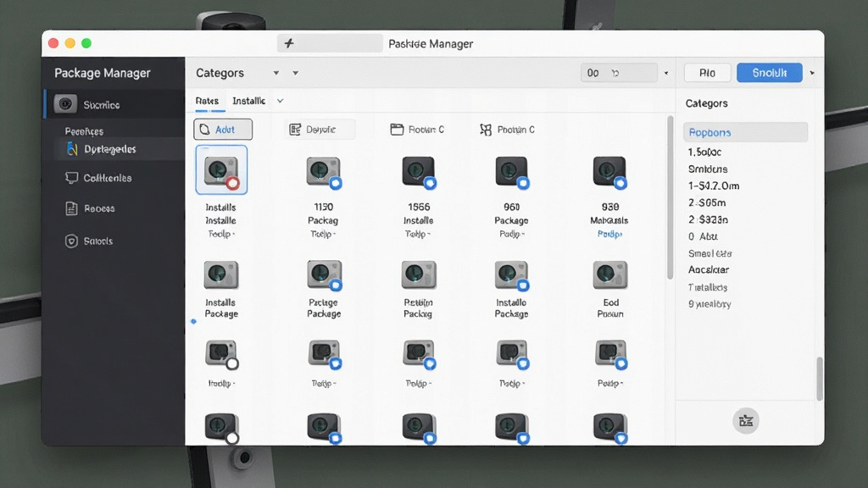Toggle the blue badge on 939 package
Screen dimensions: 868x488
coord(620,183)
